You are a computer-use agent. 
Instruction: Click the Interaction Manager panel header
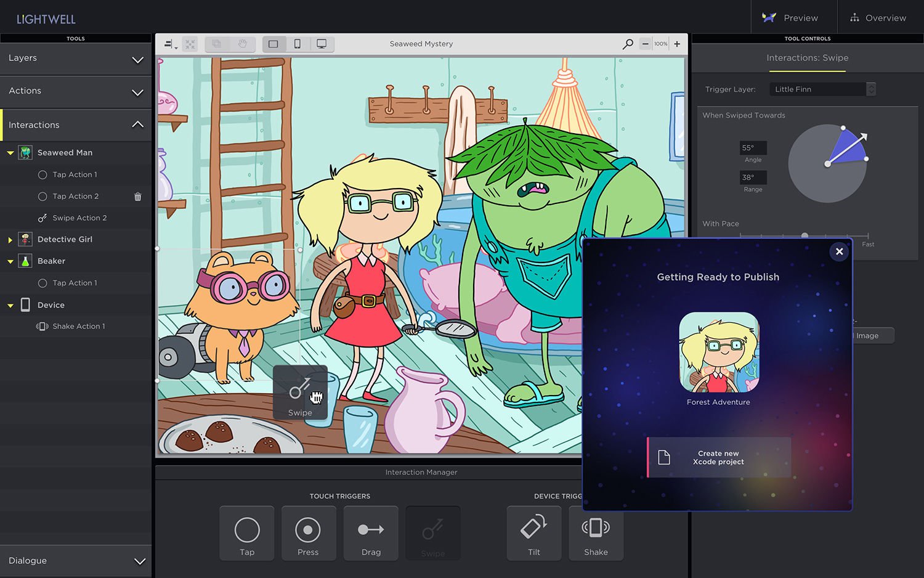[x=421, y=473]
